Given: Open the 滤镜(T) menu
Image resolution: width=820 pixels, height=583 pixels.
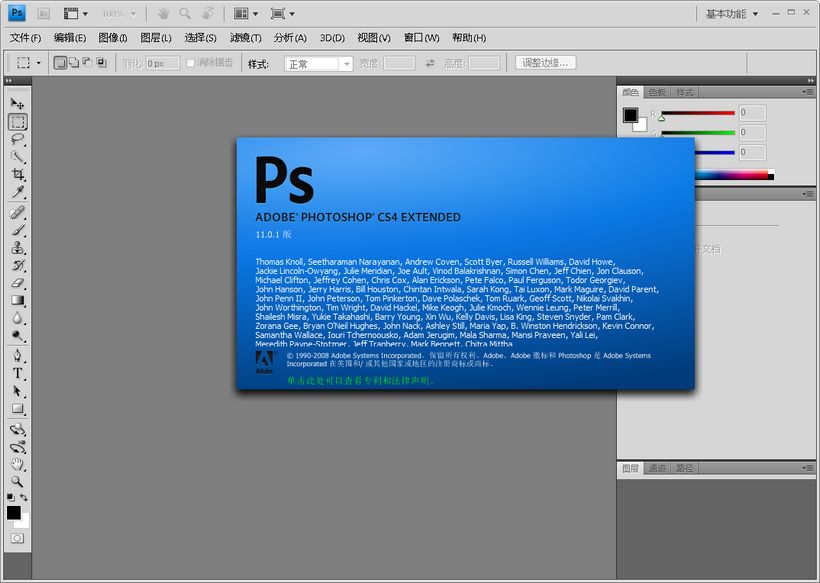Looking at the screenshot, I should [x=245, y=38].
